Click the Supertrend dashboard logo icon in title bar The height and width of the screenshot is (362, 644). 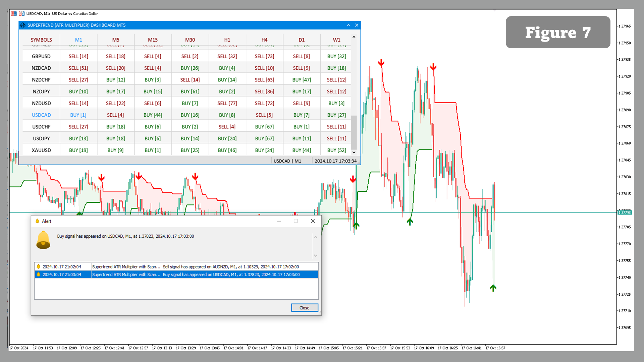click(x=22, y=25)
